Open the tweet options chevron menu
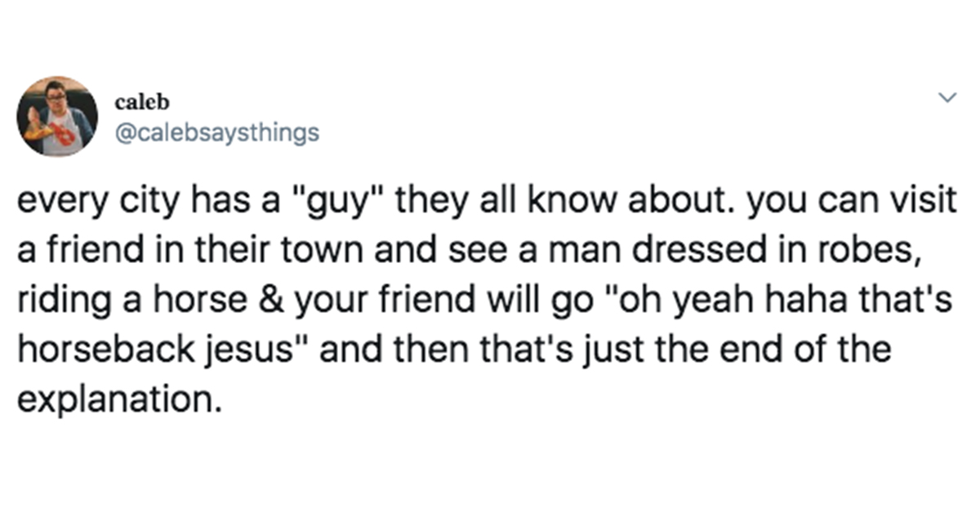The width and height of the screenshot is (980, 513). (947, 99)
